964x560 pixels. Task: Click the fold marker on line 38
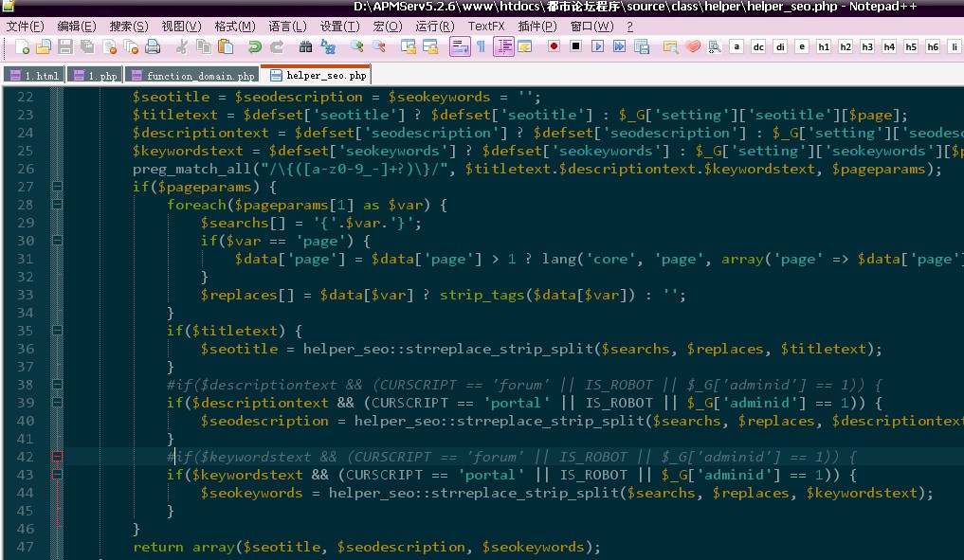click(x=57, y=384)
